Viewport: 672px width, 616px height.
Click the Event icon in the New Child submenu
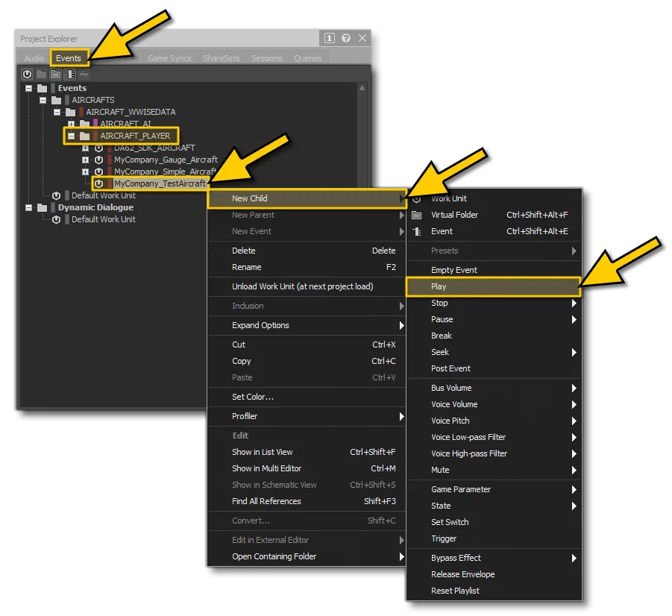pyautogui.click(x=417, y=231)
